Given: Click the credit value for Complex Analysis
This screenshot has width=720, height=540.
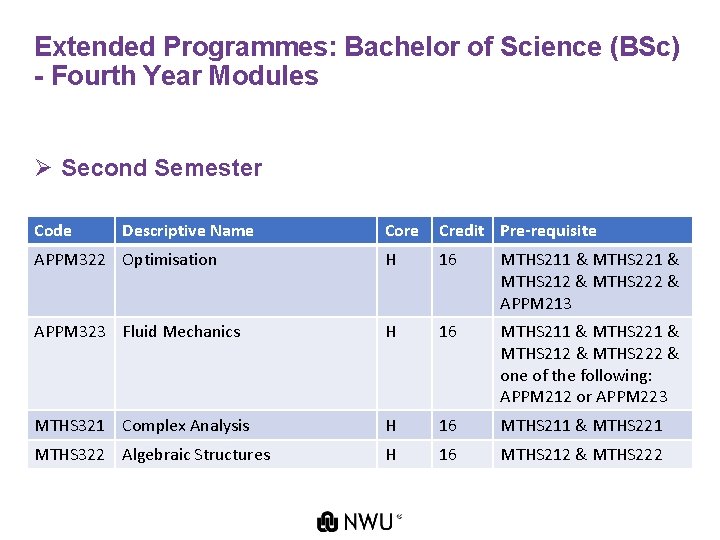Looking at the screenshot, I should 448,425.
